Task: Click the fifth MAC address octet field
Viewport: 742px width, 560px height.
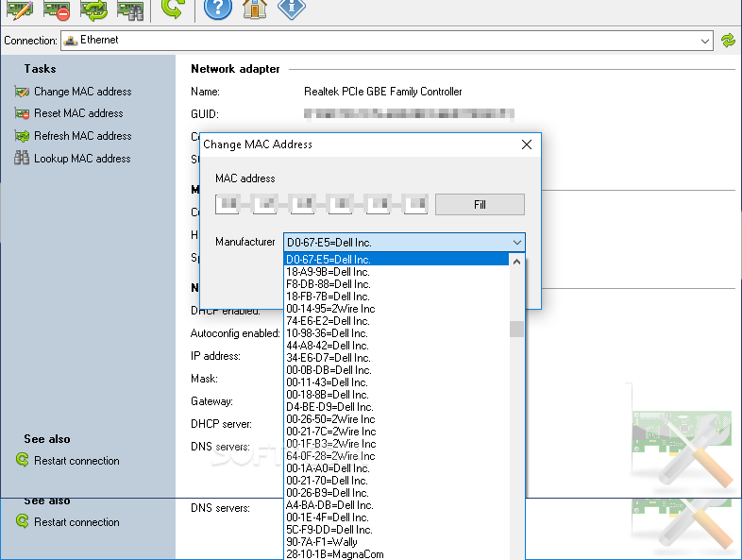Action: (379, 204)
